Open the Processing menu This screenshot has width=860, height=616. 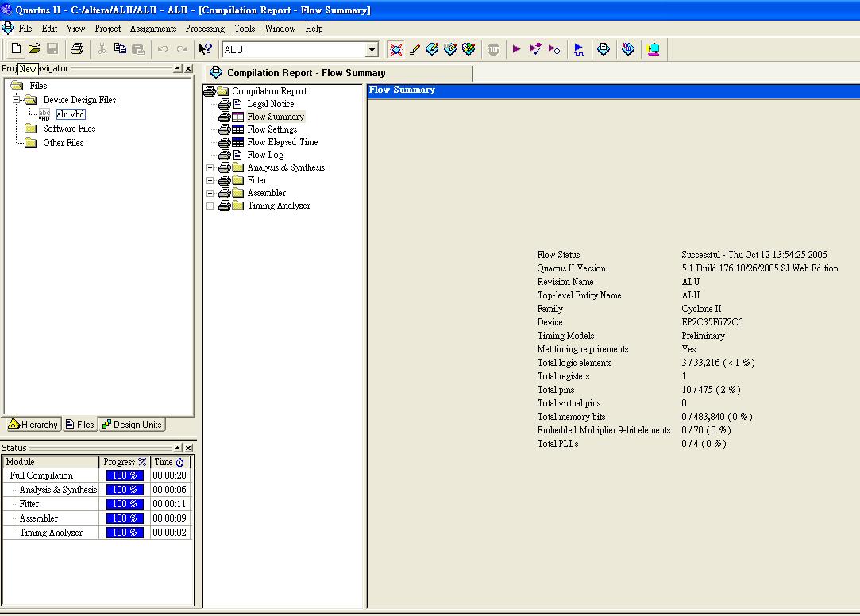click(205, 29)
